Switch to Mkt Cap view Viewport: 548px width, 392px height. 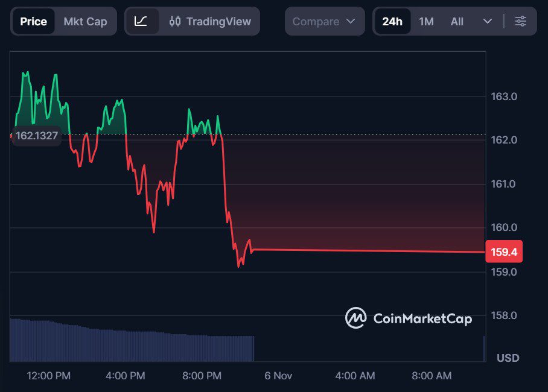pos(85,21)
